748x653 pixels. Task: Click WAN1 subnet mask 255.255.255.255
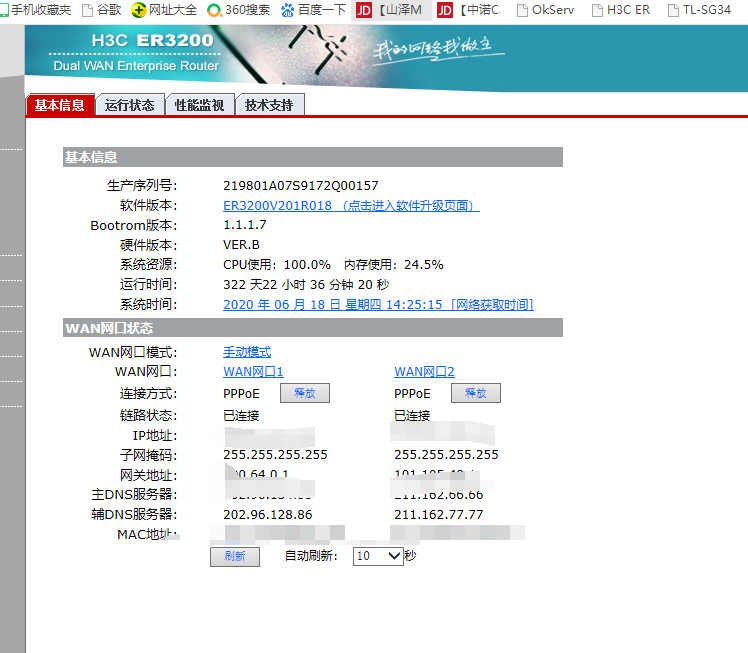(275, 455)
